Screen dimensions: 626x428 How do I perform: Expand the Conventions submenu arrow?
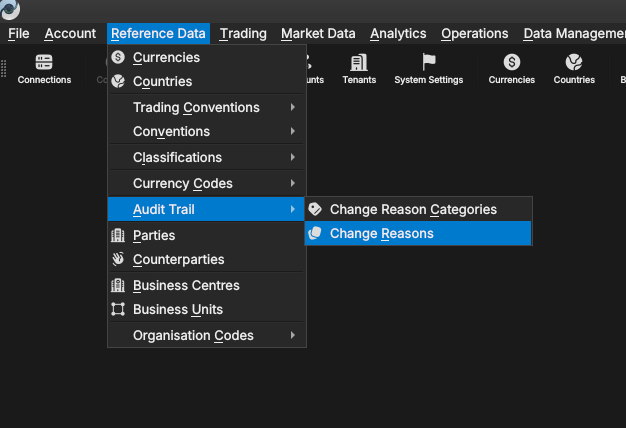click(293, 131)
